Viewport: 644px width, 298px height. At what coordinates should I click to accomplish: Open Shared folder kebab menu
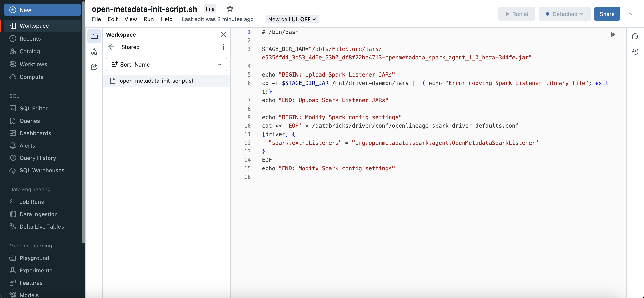pyautogui.click(x=223, y=47)
